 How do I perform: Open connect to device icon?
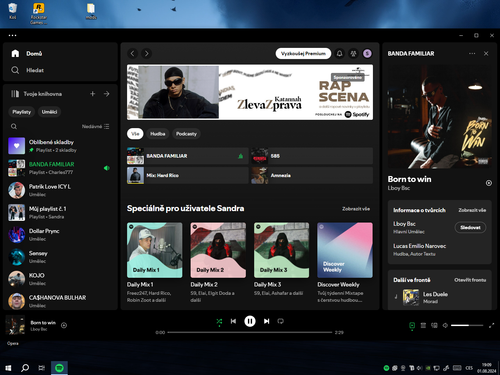pyautogui.click(x=434, y=325)
